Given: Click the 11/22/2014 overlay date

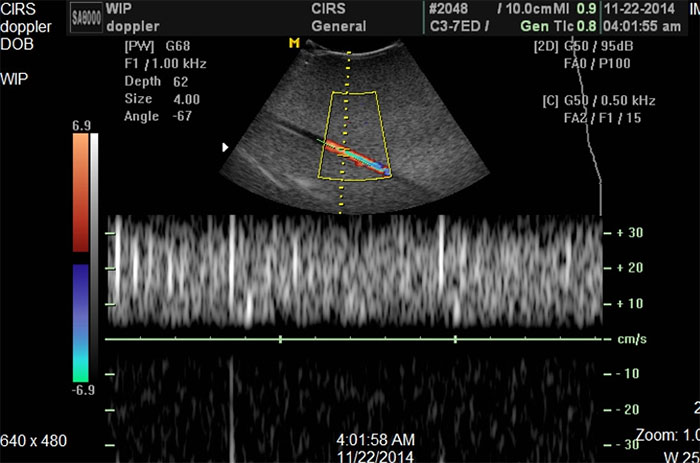Looking at the screenshot, I should (x=375, y=457).
